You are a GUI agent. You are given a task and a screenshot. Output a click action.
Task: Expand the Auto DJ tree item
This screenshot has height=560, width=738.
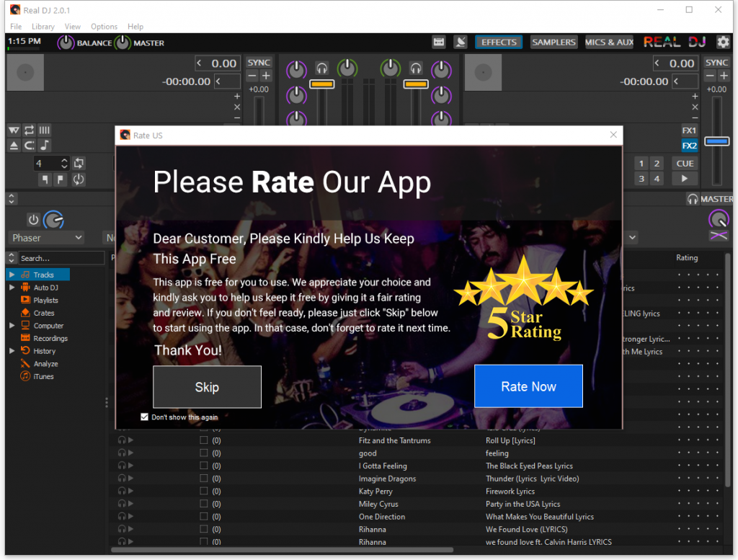(x=12, y=288)
